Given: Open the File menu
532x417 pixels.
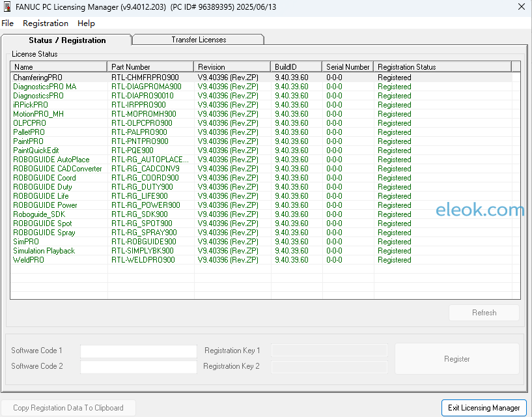Looking at the screenshot, I should 7,23.
